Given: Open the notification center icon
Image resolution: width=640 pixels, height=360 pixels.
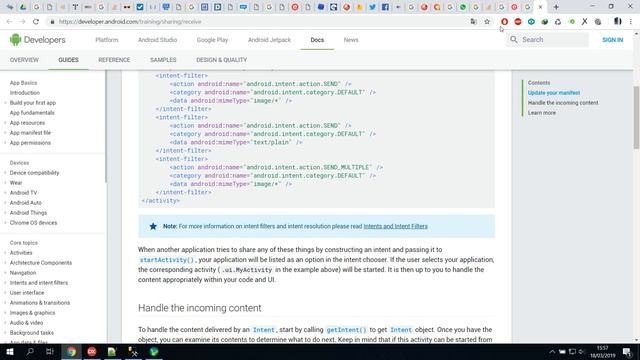Looking at the screenshot, I should pyautogui.click(x=627, y=352).
